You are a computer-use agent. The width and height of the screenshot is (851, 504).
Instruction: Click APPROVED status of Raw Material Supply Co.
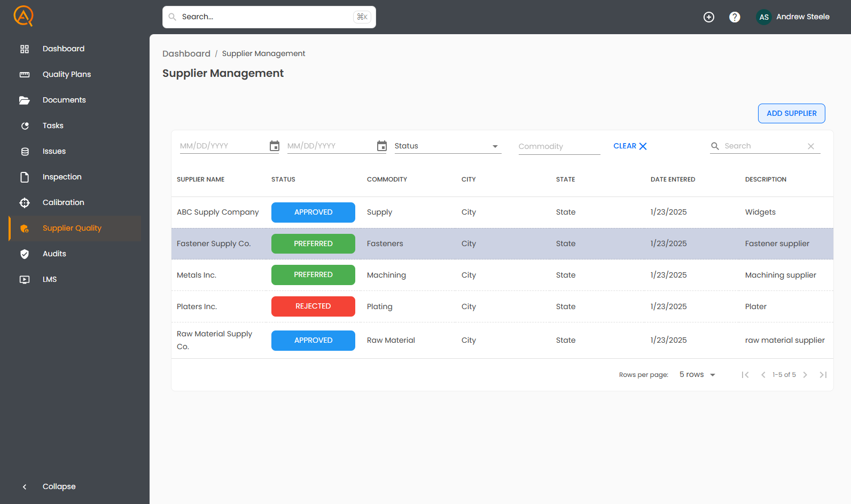(x=313, y=341)
